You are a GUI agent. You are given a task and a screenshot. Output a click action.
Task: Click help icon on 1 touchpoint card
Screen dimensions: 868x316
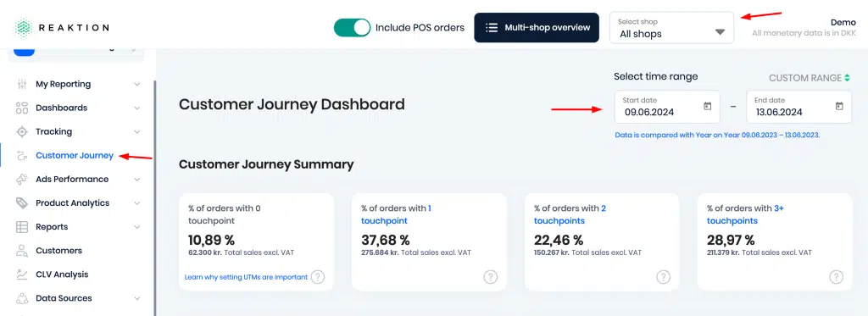coord(491,277)
